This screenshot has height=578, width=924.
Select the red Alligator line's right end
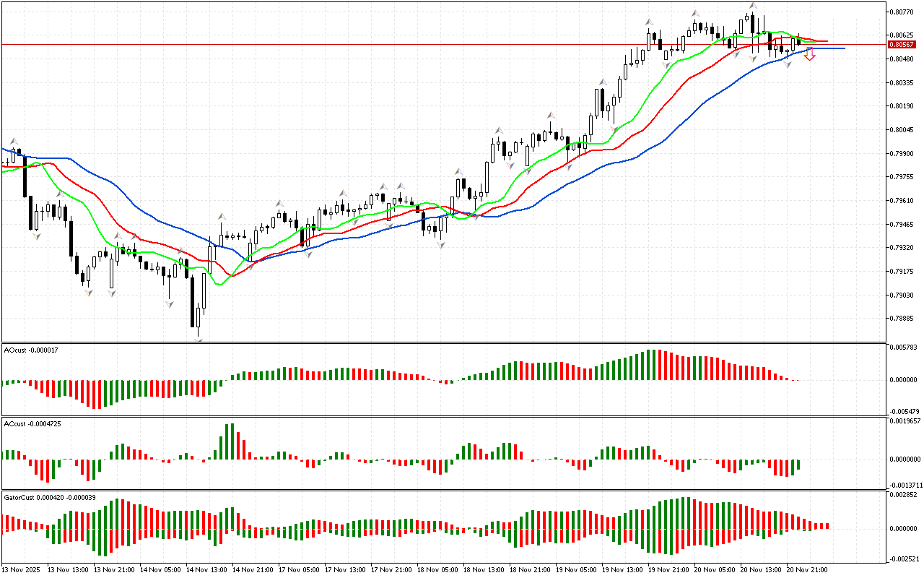(826, 41)
